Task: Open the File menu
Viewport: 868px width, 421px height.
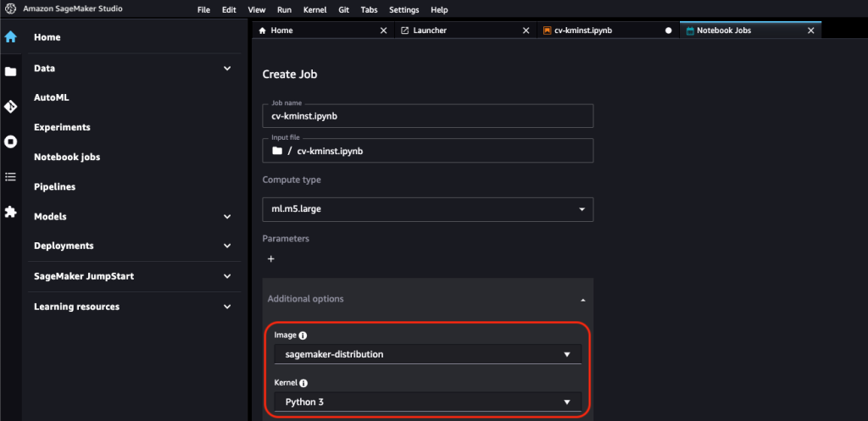Action: [x=203, y=10]
